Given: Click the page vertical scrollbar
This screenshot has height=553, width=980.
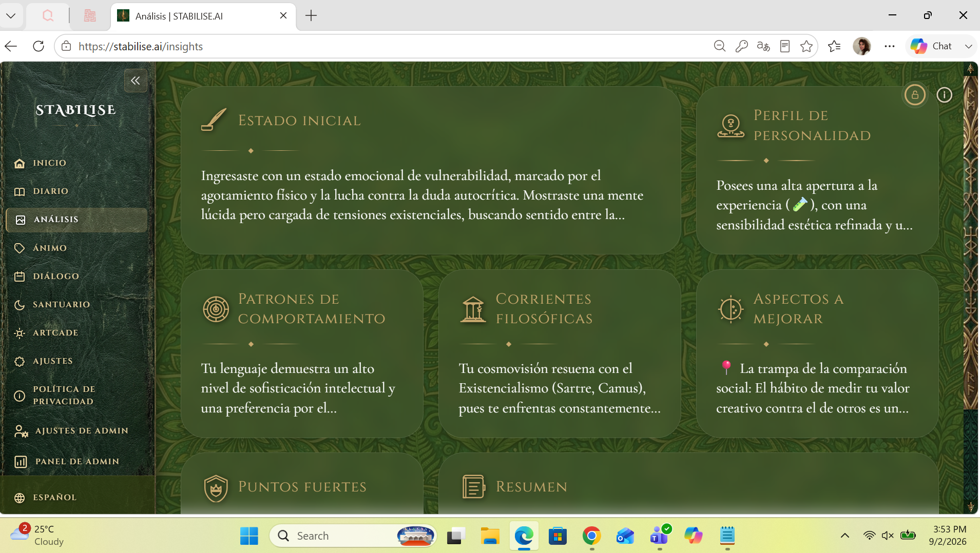Looking at the screenshot, I should (971, 287).
